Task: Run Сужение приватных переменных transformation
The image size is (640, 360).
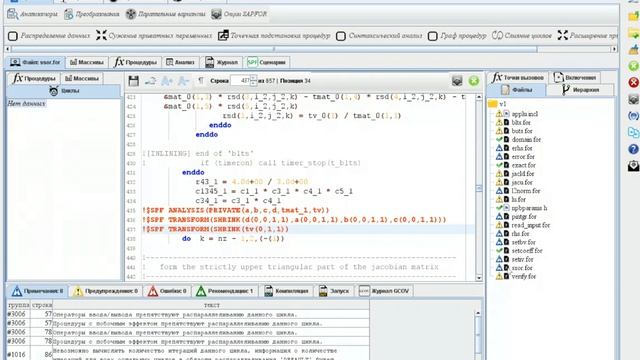Action: pyautogui.click(x=154, y=36)
